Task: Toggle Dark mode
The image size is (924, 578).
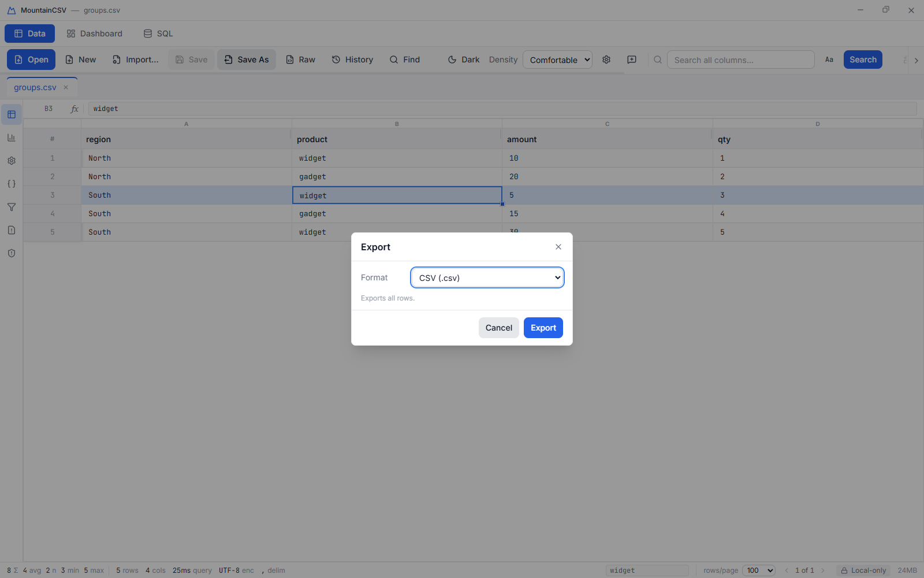Action: point(464,60)
